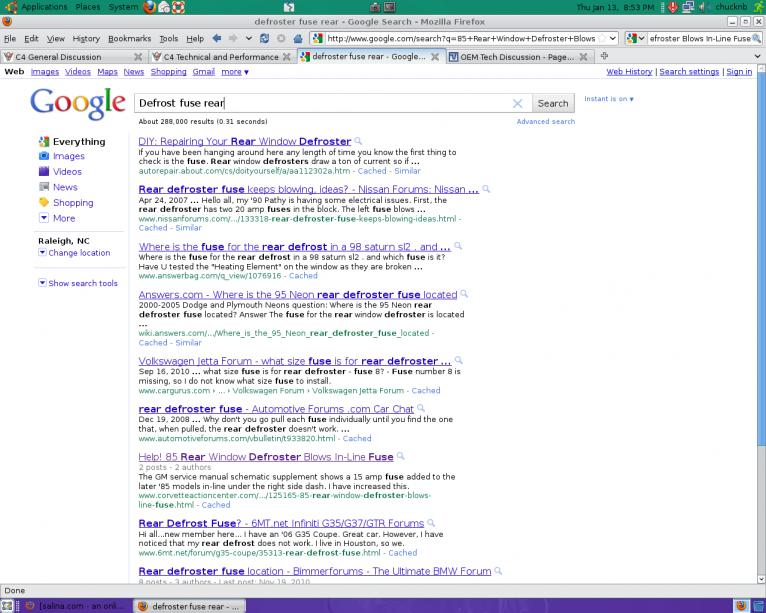The image size is (766, 613).
Task: Expand Show search tools
Action: [x=78, y=283]
